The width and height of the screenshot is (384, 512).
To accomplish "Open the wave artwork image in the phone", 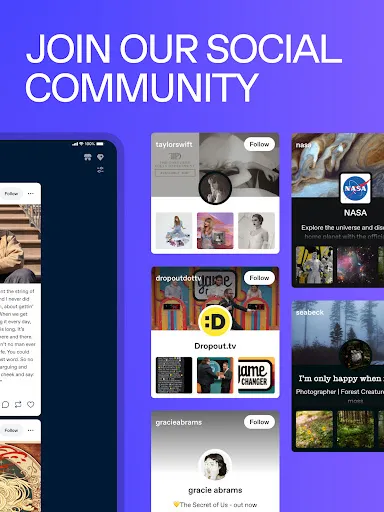I will click(20, 476).
